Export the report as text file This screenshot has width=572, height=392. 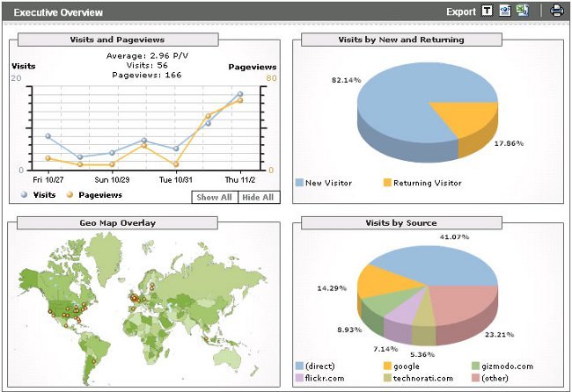point(488,11)
